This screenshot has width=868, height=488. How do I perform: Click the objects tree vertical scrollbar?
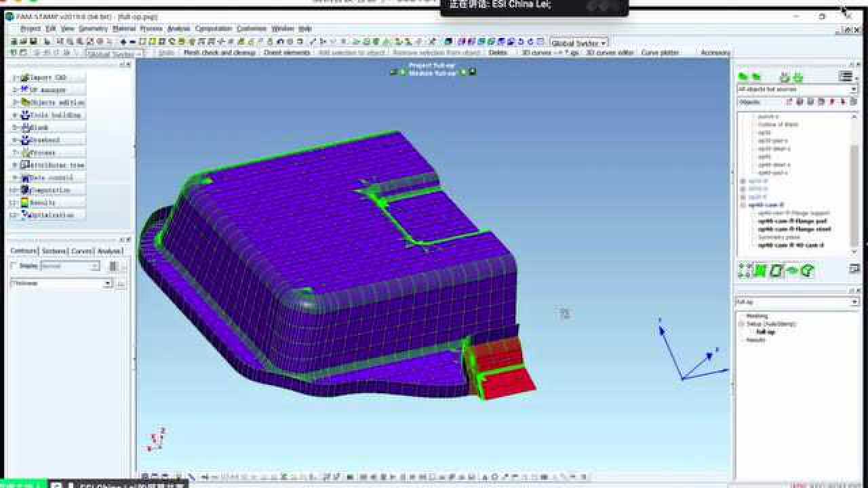tap(854, 183)
